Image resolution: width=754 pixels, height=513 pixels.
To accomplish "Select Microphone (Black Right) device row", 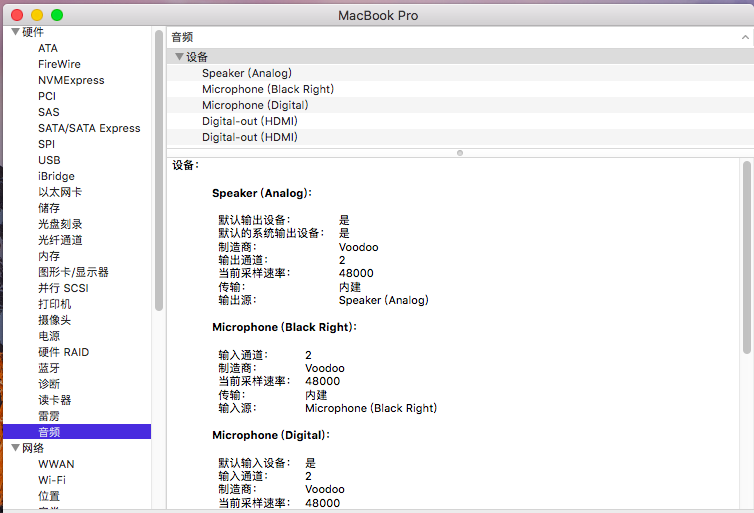I will coord(460,89).
